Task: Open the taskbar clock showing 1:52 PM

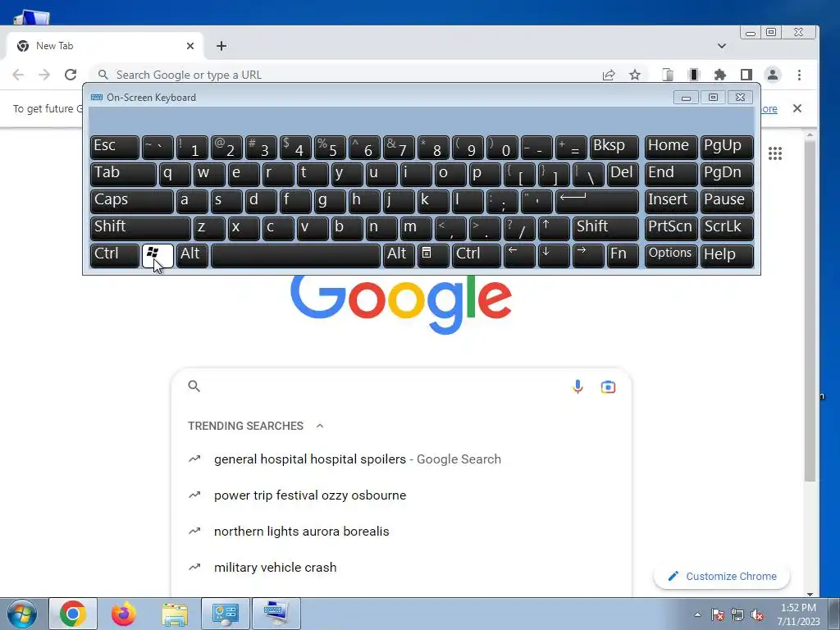Action: click(x=798, y=614)
